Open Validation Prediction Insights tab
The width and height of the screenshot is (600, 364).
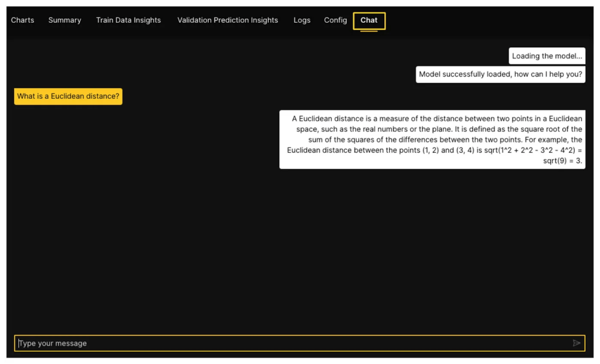227,20
